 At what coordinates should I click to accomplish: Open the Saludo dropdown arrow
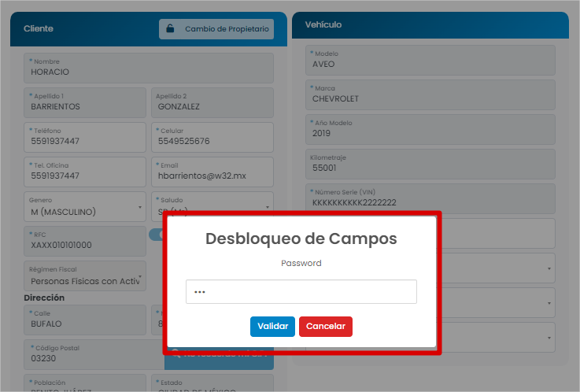[x=268, y=207]
